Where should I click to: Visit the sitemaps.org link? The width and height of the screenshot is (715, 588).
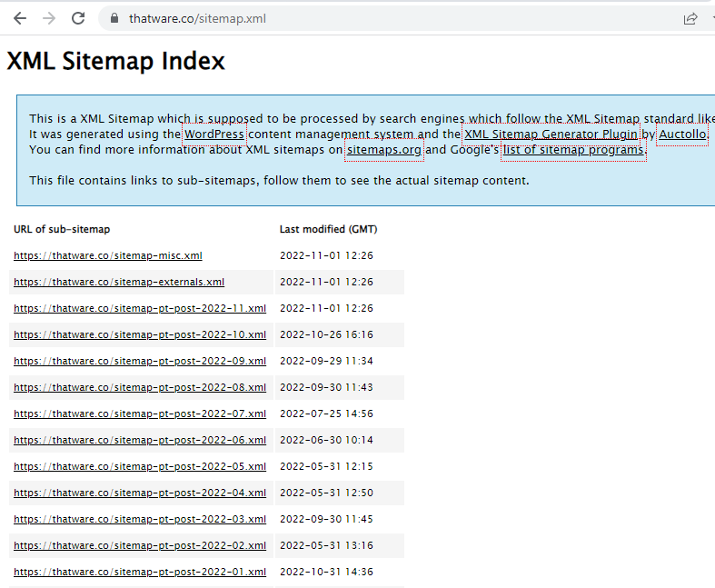point(384,150)
